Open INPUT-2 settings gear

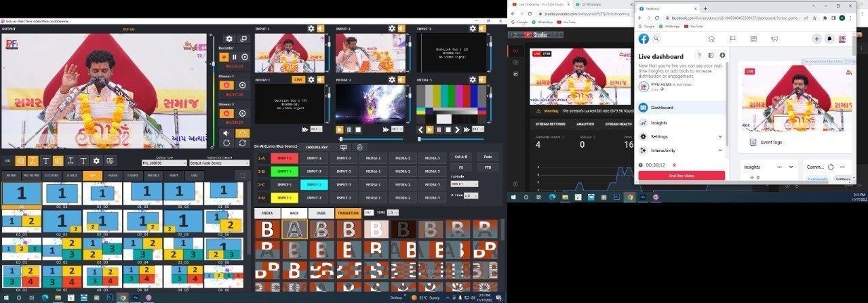(x=391, y=28)
